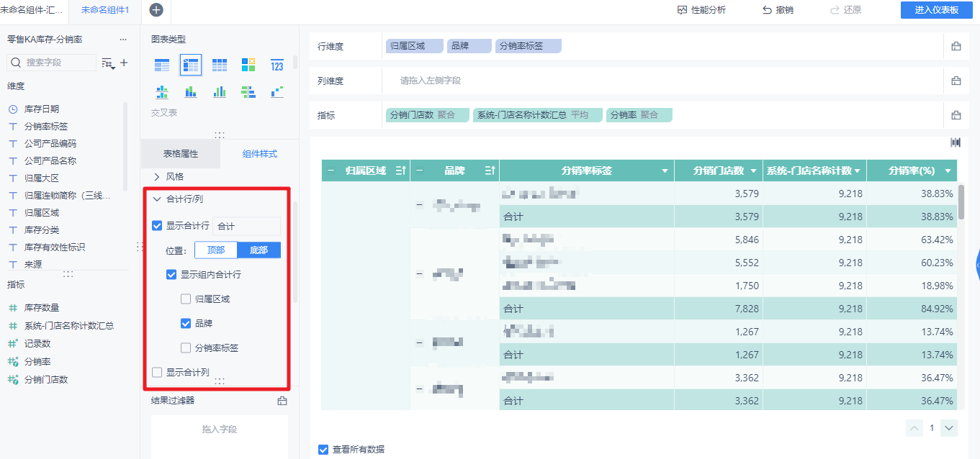
Task: Click 归属大区 dimension field
Action: click(42, 178)
